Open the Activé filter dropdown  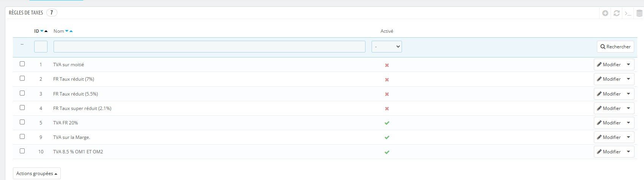(387, 46)
